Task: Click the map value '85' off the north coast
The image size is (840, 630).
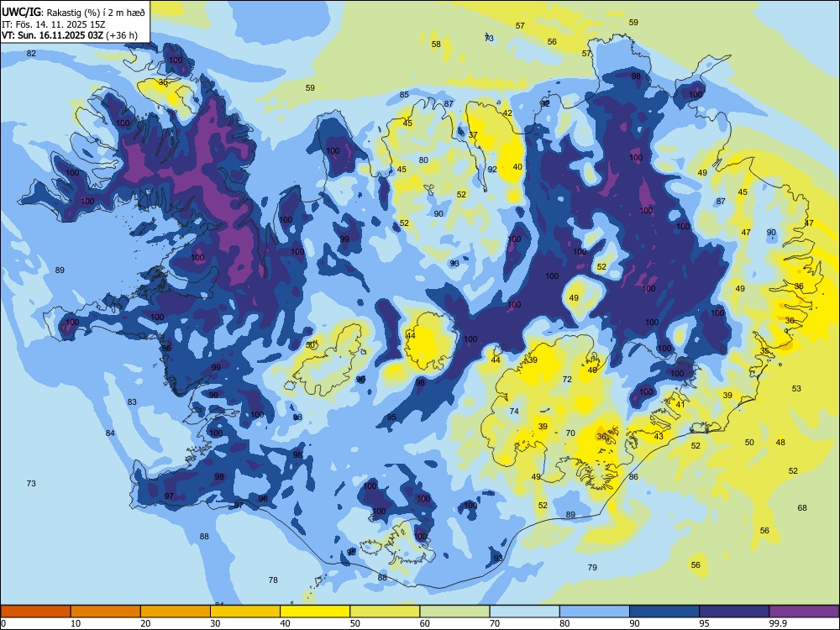Action: [404, 95]
